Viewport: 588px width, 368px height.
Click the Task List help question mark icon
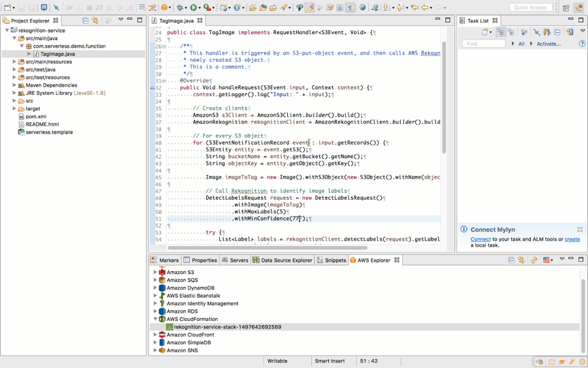point(582,44)
